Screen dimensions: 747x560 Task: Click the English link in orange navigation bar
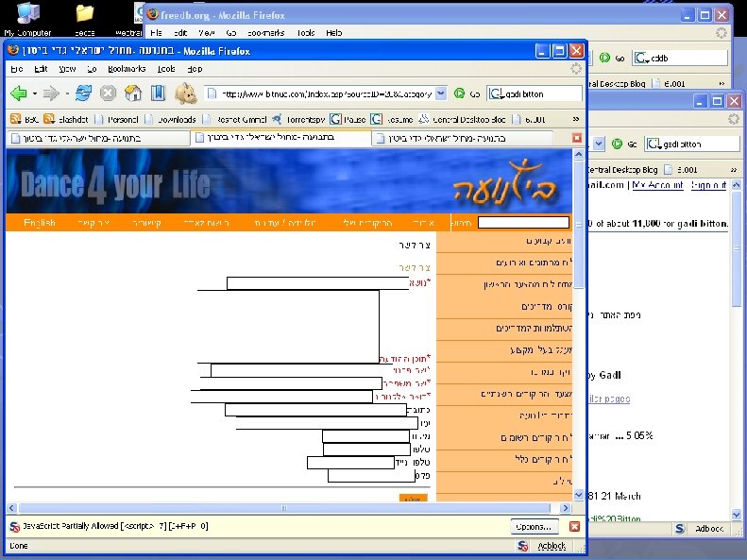[40, 222]
